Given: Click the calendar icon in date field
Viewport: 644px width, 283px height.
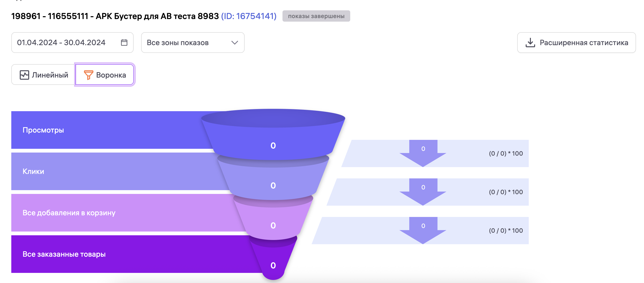Looking at the screenshot, I should 124,43.
